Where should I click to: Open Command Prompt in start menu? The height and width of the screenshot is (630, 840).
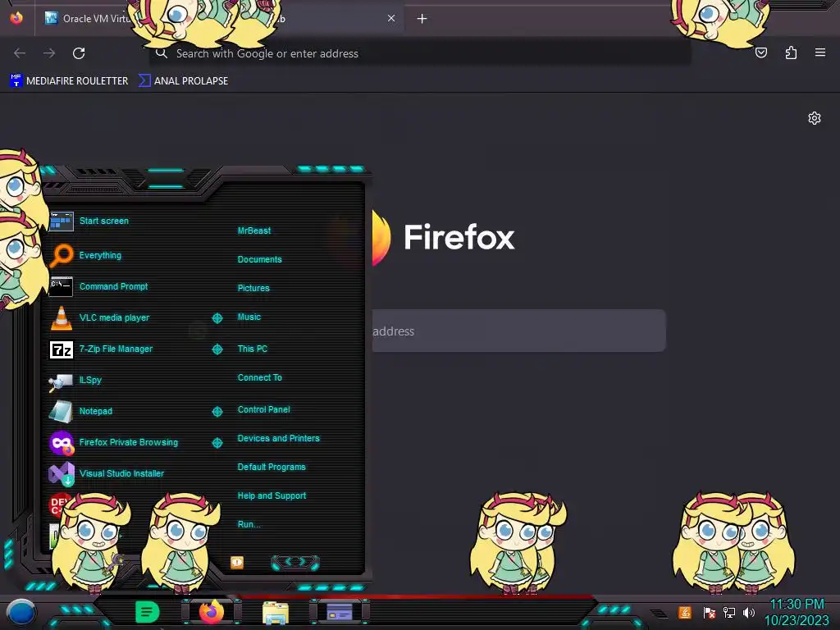point(98,286)
